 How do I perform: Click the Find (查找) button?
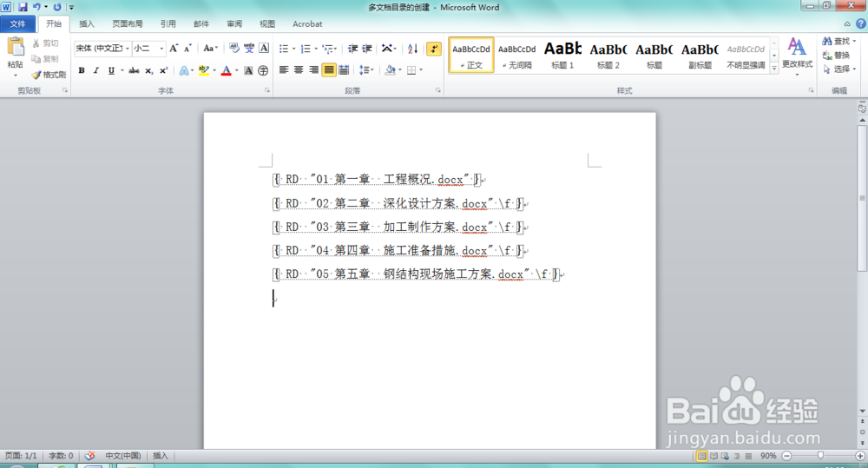pyautogui.click(x=839, y=42)
